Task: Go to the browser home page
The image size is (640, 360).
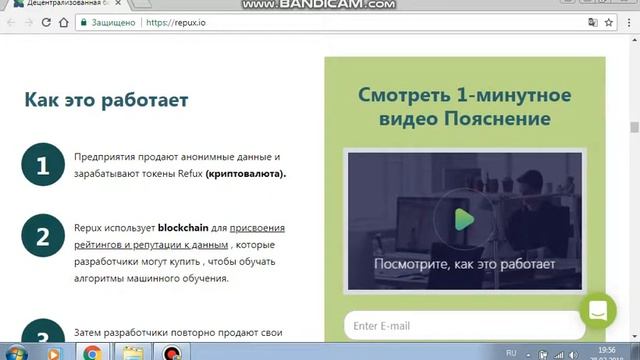Action: pyautogui.click(x=64, y=22)
